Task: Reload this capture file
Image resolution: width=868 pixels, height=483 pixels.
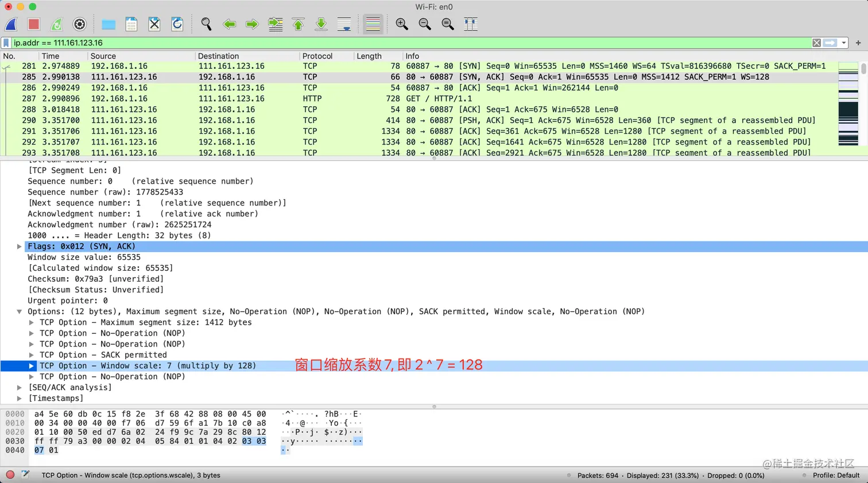Action: pos(177,24)
